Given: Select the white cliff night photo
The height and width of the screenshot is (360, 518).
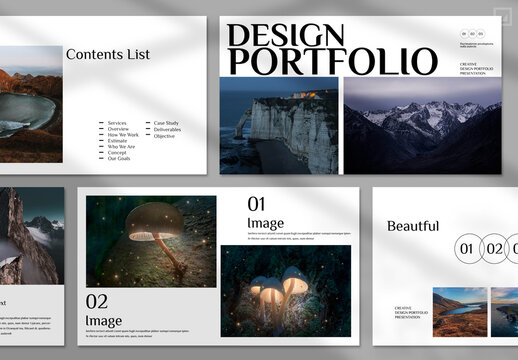Looking at the screenshot, I should [x=279, y=126].
